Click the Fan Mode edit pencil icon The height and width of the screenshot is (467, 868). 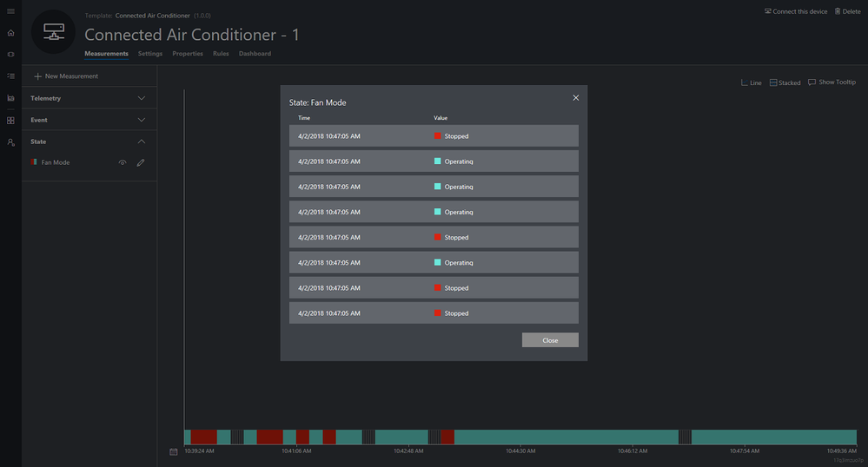point(141,162)
